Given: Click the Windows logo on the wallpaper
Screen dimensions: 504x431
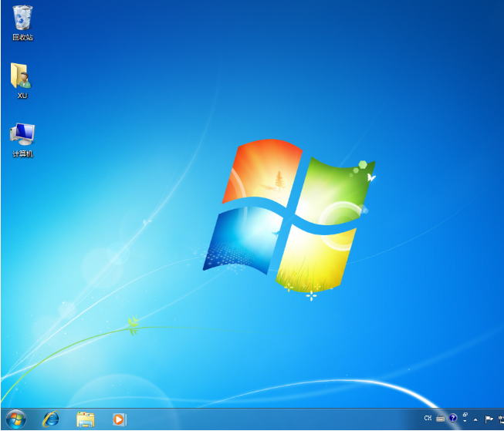Looking at the screenshot, I should click(289, 216).
